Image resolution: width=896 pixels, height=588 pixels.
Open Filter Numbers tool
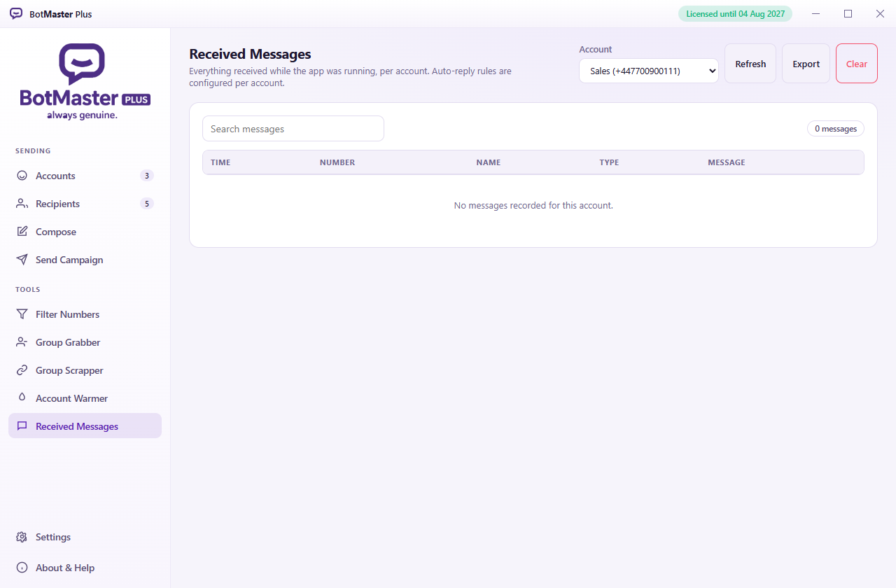point(85,314)
